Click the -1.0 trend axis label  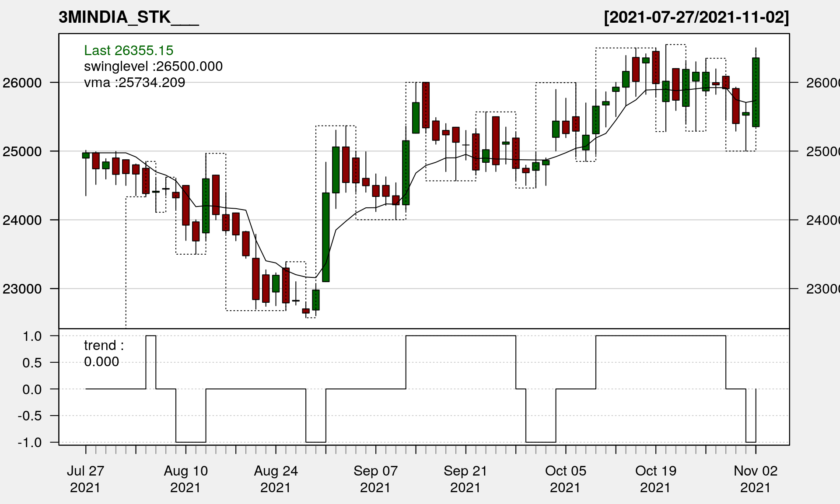pyautogui.click(x=30, y=443)
